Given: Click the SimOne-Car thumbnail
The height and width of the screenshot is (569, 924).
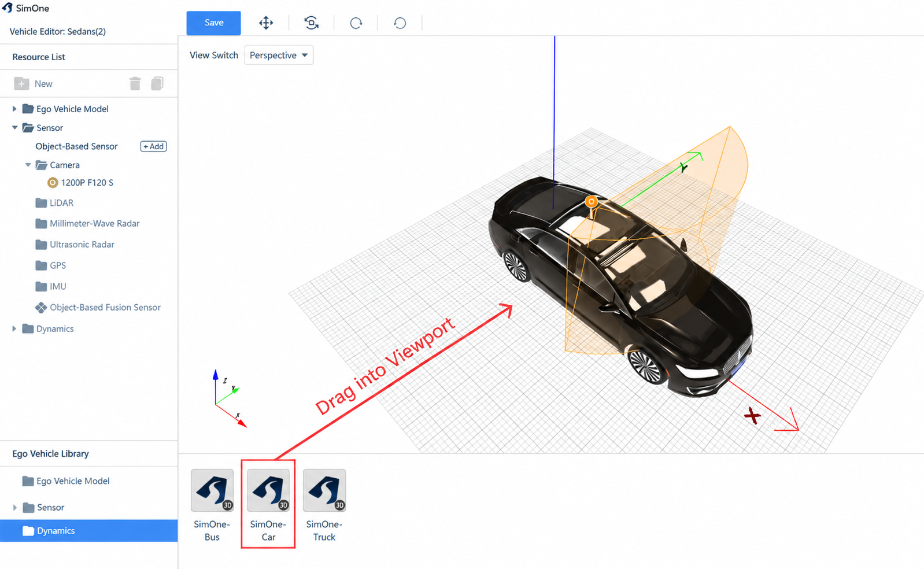Looking at the screenshot, I should coord(268,490).
